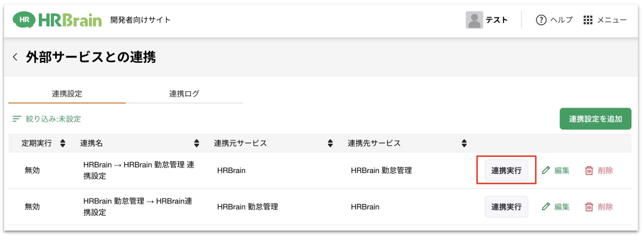Sort by 定期実行 column arrows
The height and width of the screenshot is (243, 644).
point(63,143)
